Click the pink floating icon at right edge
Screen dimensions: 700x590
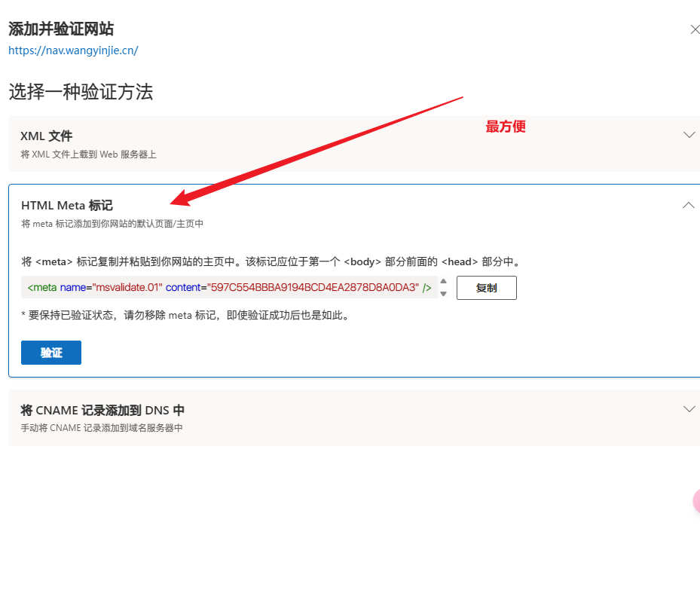point(695,501)
